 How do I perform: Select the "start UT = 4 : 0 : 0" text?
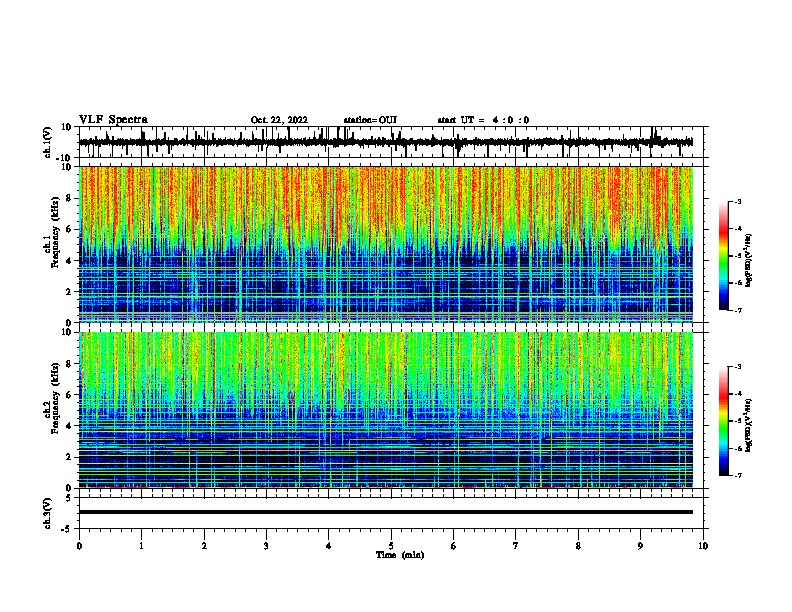483,120
